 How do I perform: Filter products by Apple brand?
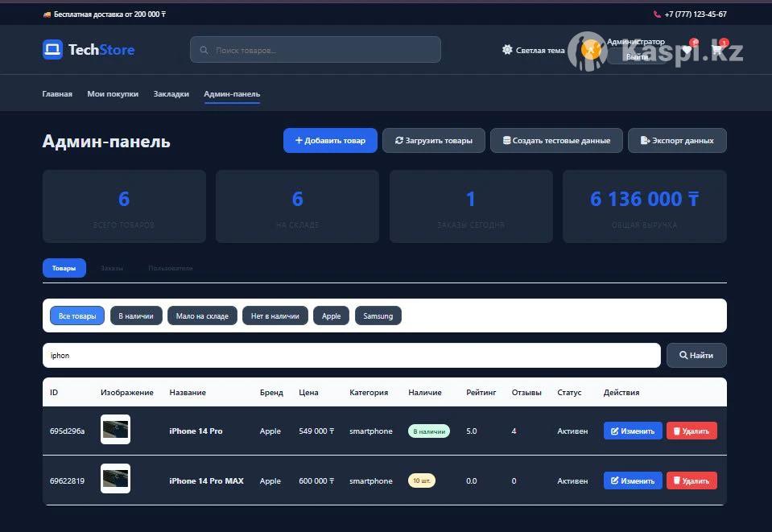click(x=331, y=316)
